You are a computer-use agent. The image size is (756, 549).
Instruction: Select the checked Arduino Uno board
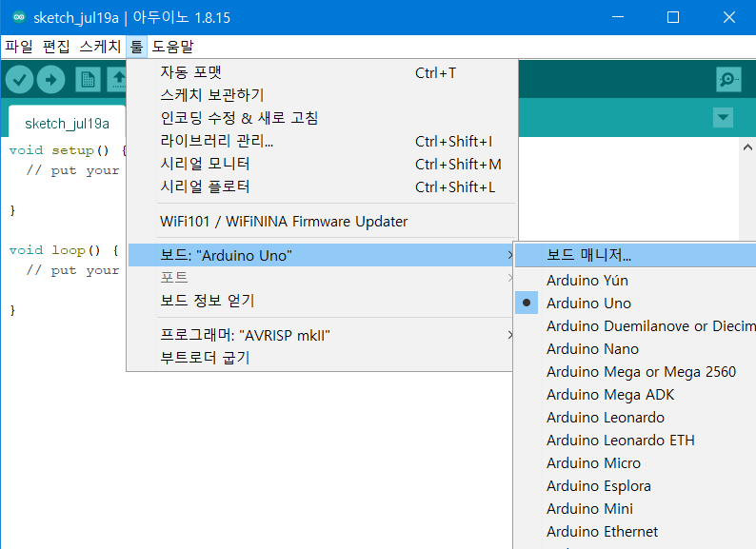(x=635, y=304)
